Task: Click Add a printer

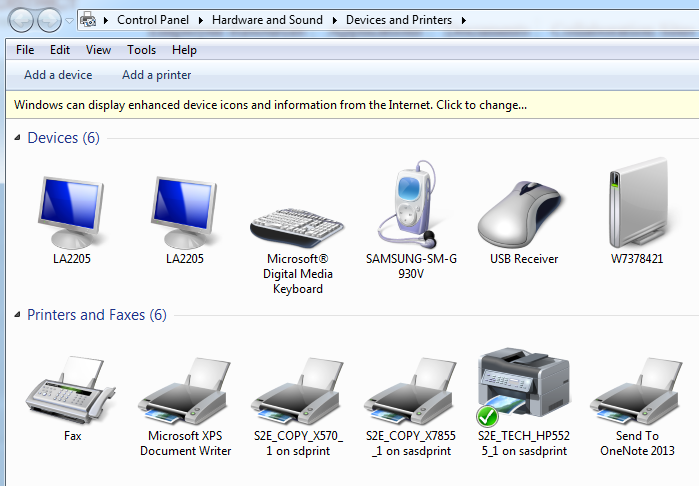Action: point(156,75)
